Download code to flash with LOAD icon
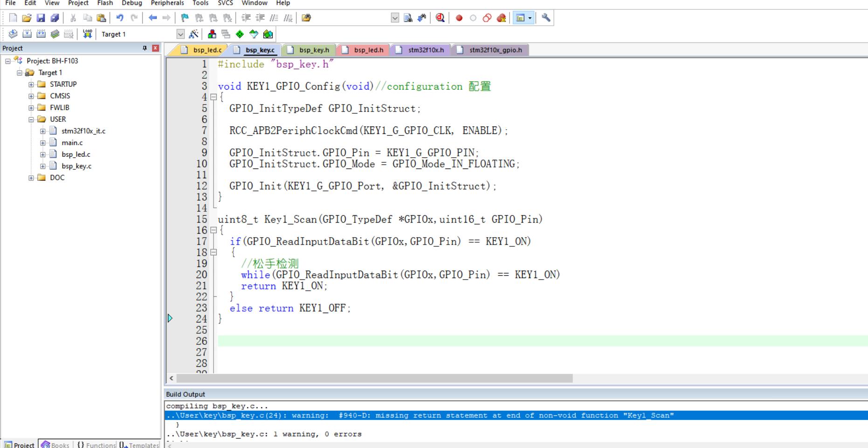Screen dimensions: 868x448 click(87, 34)
